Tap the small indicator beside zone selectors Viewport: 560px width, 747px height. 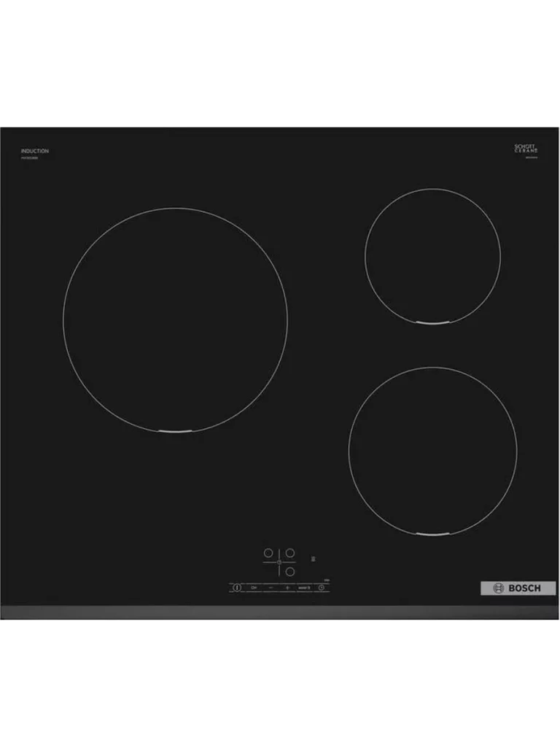pyautogui.click(x=312, y=558)
